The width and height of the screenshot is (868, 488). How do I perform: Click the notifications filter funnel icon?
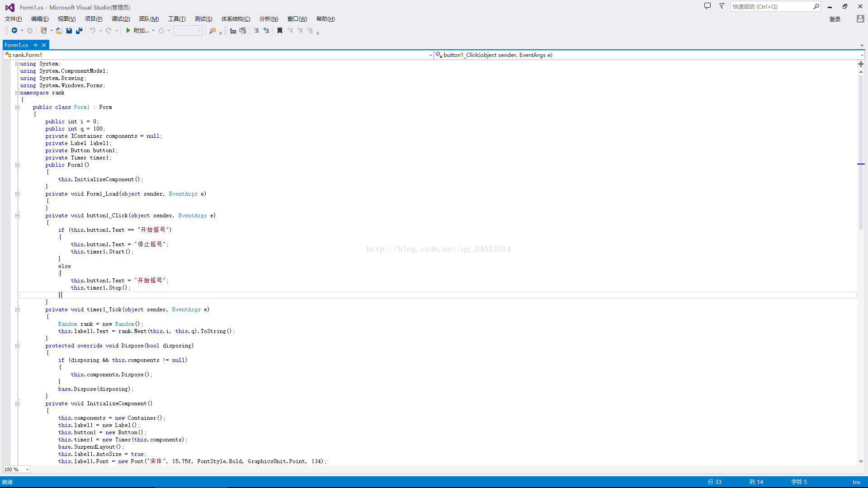coord(722,6)
